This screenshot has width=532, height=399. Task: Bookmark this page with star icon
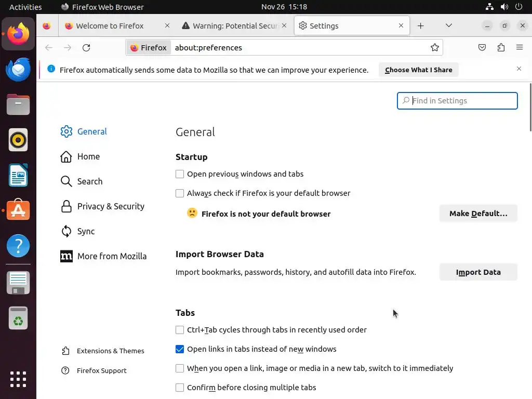click(435, 48)
